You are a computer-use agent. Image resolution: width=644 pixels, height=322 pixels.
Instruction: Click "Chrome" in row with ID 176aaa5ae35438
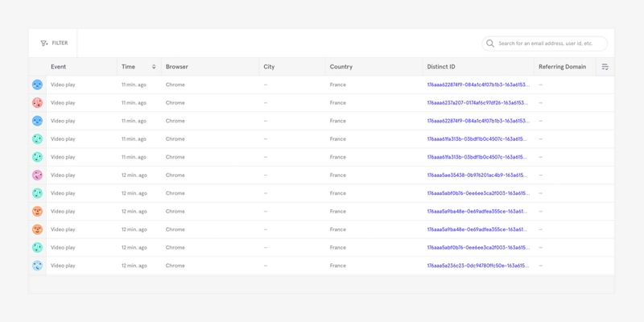[x=175, y=175]
